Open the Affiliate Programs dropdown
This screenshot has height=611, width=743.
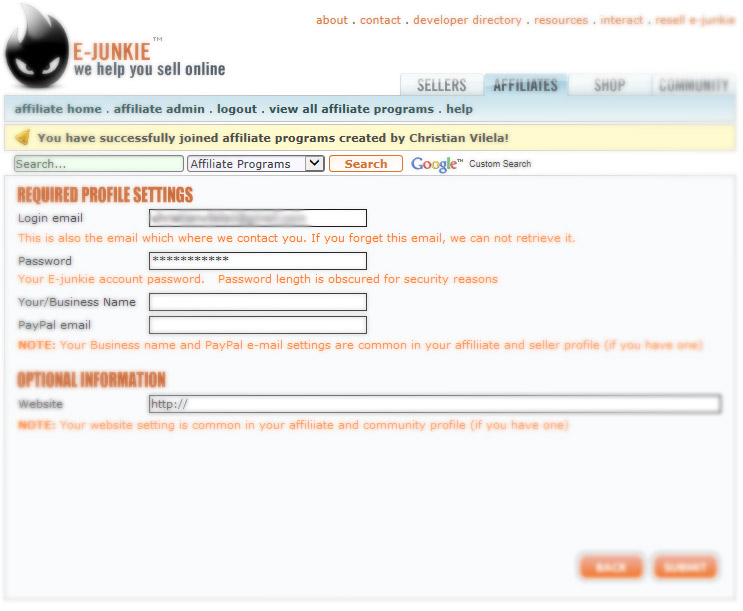click(x=256, y=164)
